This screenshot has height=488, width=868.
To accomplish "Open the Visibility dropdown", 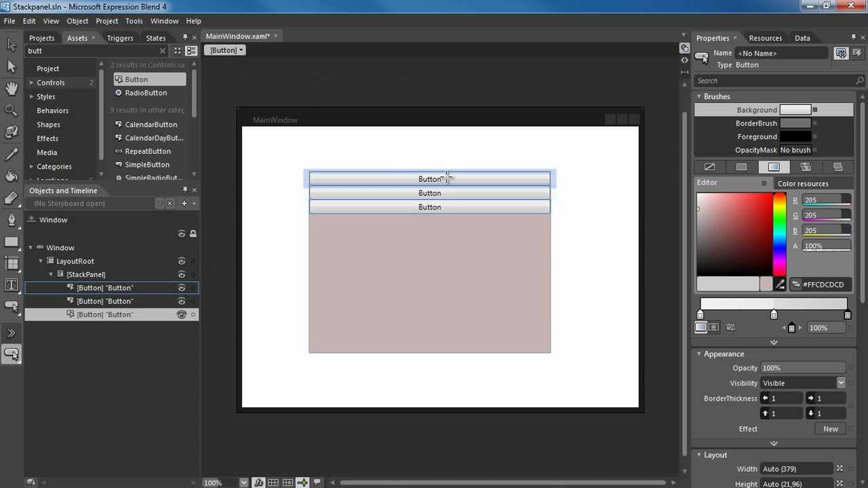I will 841,383.
